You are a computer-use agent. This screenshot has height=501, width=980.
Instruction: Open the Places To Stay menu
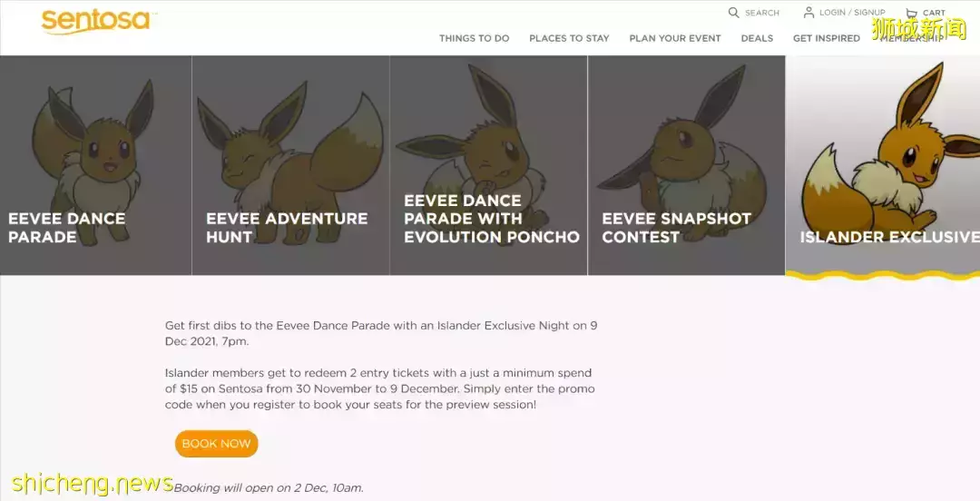[569, 38]
